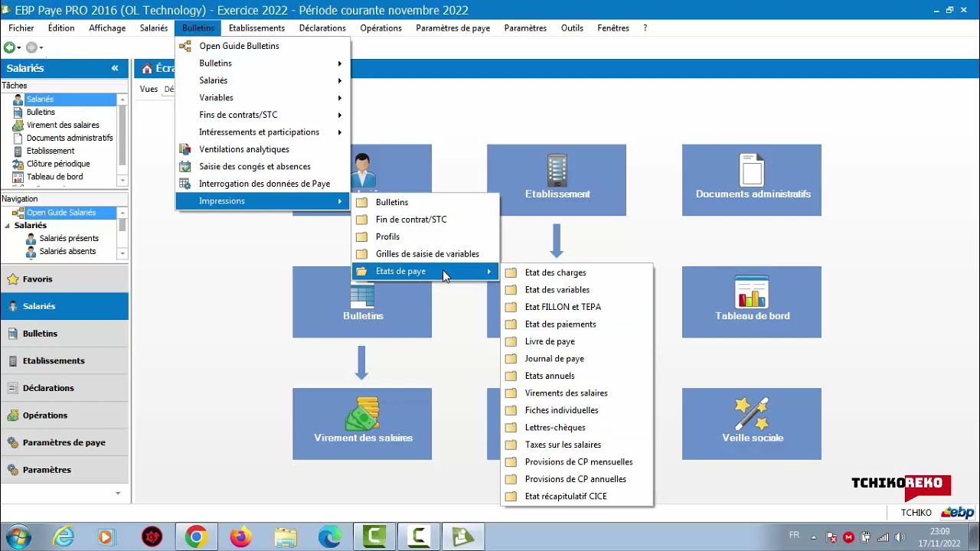Click the Interrogation des données de Paye icon
Image resolution: width=980 pixels, height=551 pixels.
185,184
